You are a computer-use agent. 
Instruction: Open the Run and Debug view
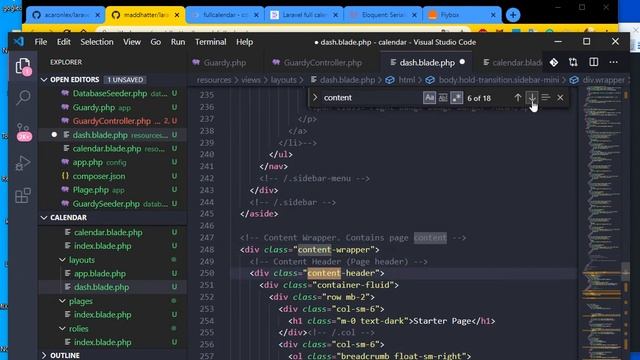tap(23, 163)
